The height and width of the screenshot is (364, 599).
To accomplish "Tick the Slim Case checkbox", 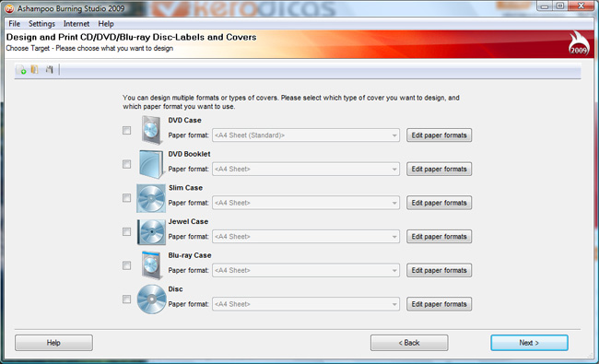I will point(126,198).
